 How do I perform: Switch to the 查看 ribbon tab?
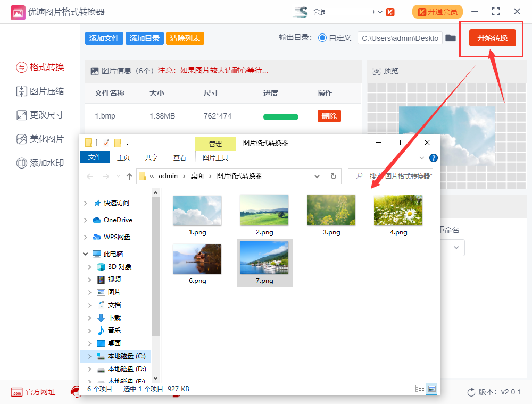(x=180, y=157)
